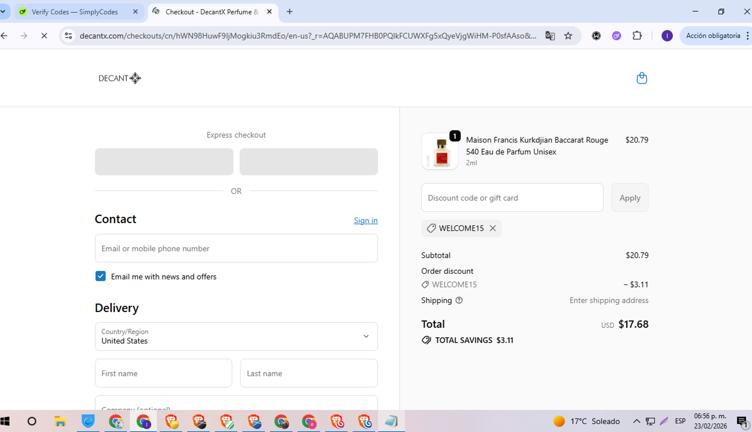Close the Checkout DecantX tab
The width and height of the screenshot is (752, 432).
(x=269, y=12)
